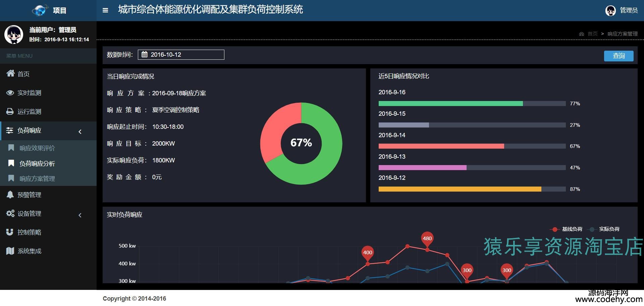The width and height of the screenshot is (644, 306).
Task: Click the sliders icon for 负荷响应
Action: 10,130
